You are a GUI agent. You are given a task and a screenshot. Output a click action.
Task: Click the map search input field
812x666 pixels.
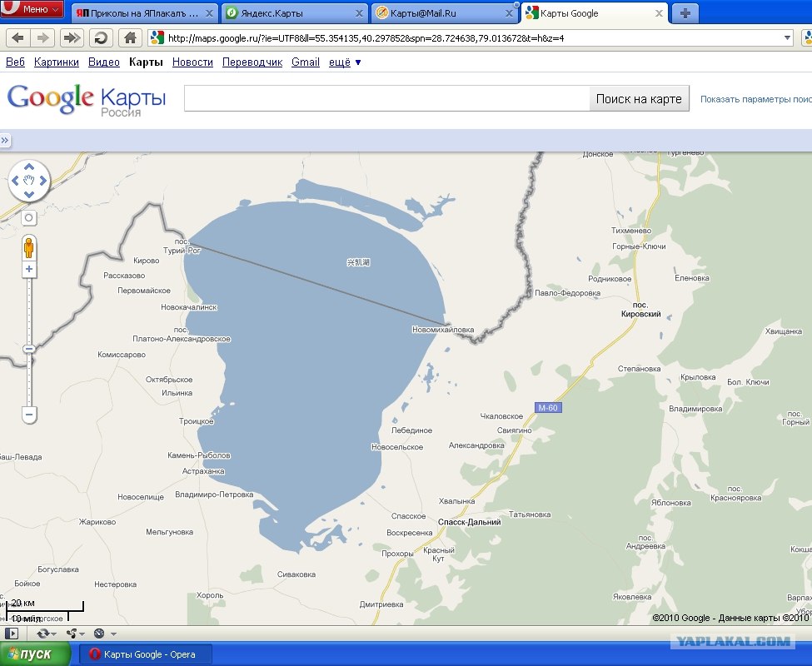pos(386,98)
